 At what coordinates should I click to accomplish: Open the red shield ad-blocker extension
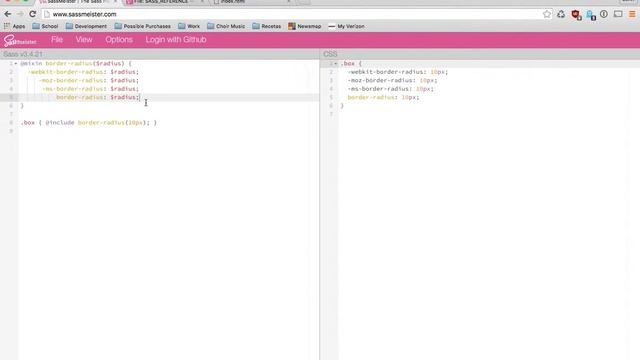(576, 15)
